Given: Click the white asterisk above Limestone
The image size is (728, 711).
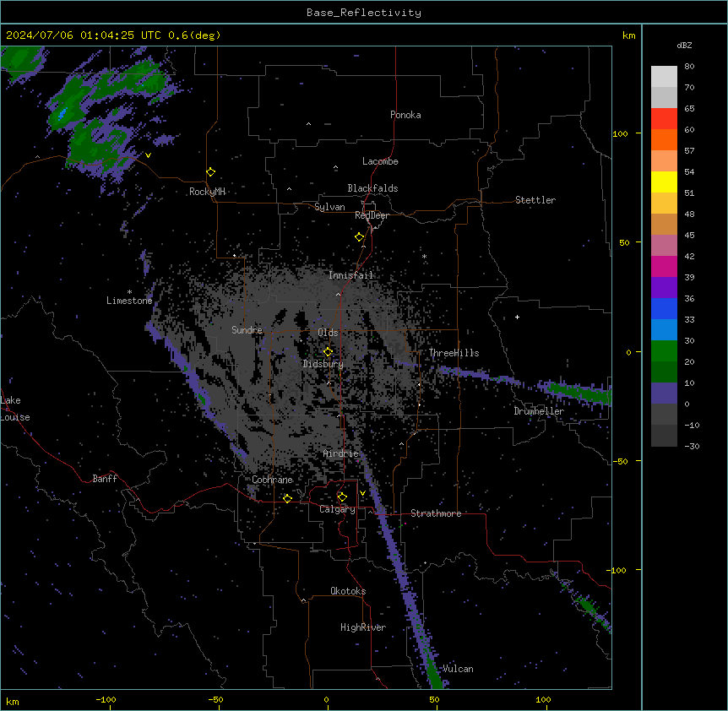Looking at the screenshot, I should coord(129,292).
